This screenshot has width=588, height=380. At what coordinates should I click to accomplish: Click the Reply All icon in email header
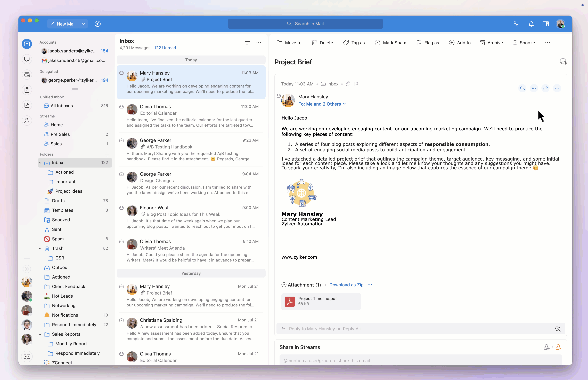pyautogui.click(x=534, y=88)
